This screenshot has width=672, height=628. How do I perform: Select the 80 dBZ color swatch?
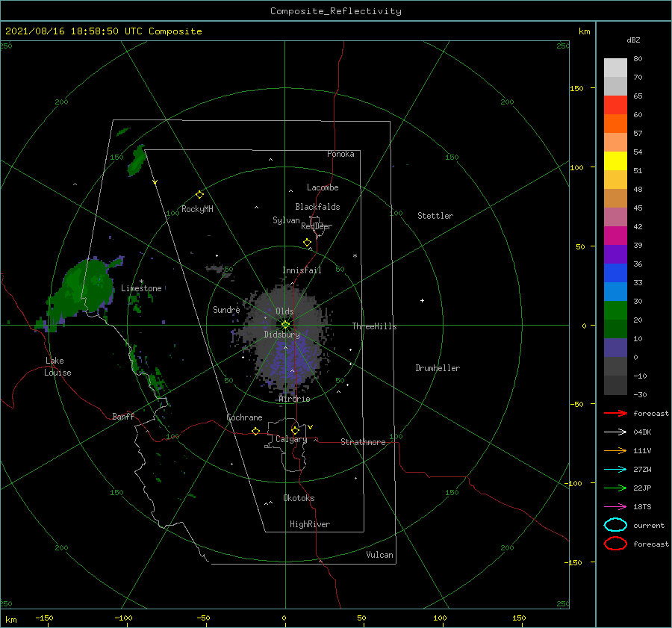click(x=615, y=67)
